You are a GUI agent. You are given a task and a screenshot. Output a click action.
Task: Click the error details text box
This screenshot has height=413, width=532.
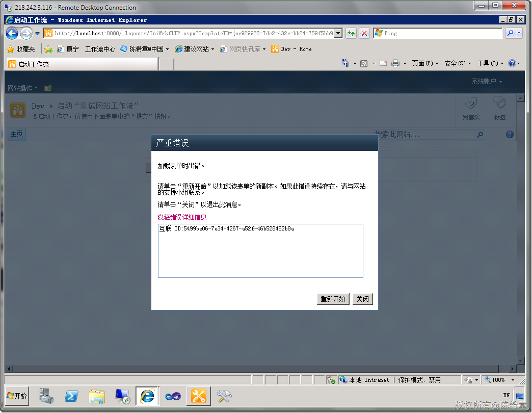click(260, 251)
